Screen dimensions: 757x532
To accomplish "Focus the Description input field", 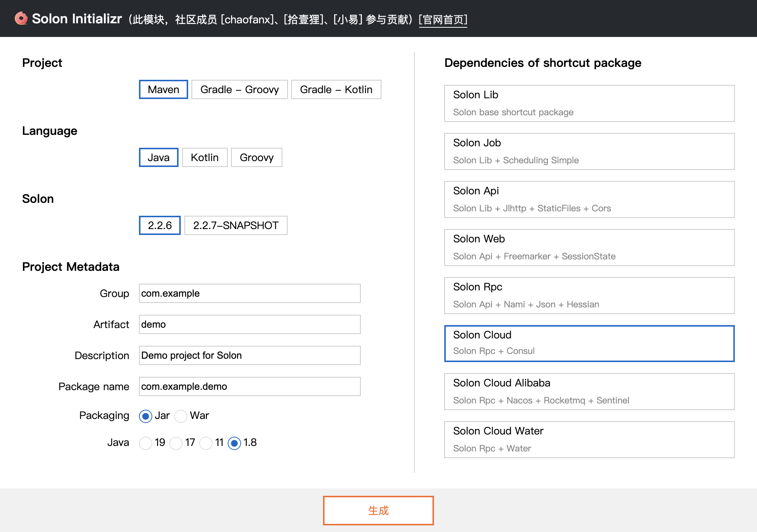I will tap(250, 355).
